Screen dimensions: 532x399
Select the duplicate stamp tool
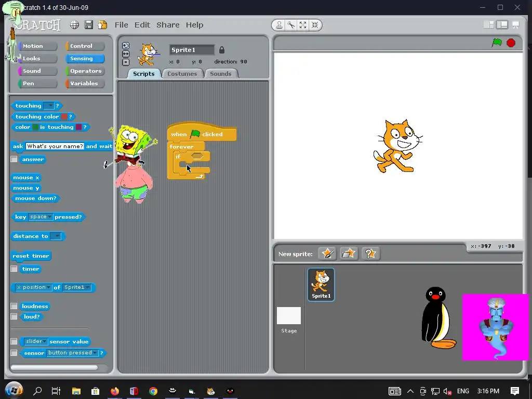(279, 25)
